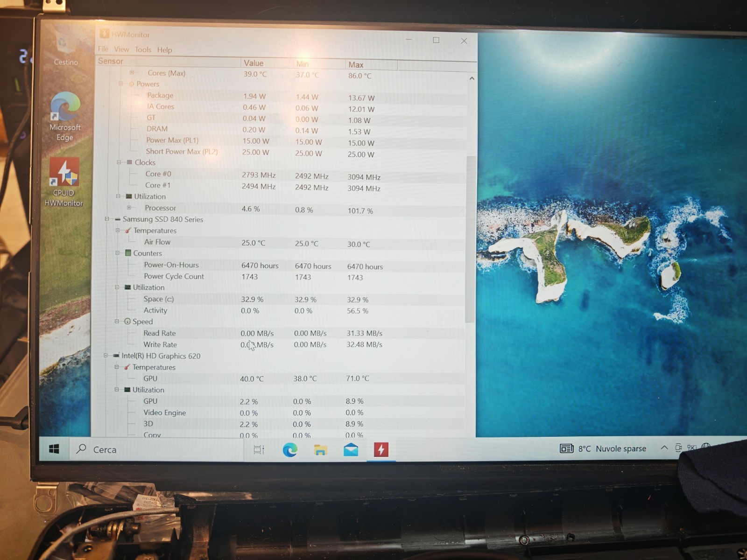
Task: Open the Help menu
Action: point(164,50)
